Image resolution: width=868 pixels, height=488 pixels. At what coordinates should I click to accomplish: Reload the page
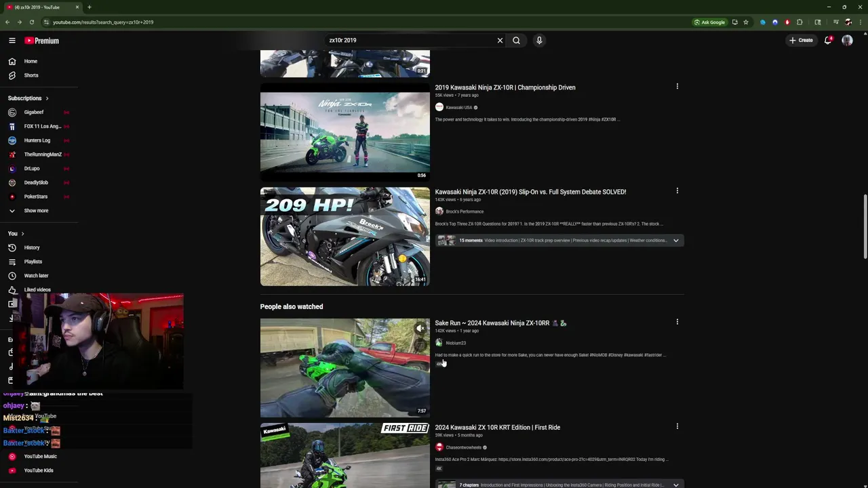click(31, 22)
